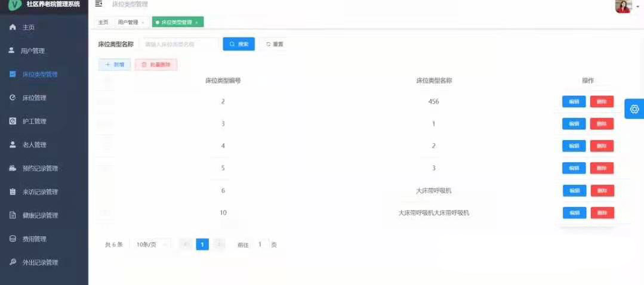Image resolution: width=644 pixels, height=285 pixels.
Task: Open the user avatar menu at top right
Action: pyautogui.click(x=624, y=6)
